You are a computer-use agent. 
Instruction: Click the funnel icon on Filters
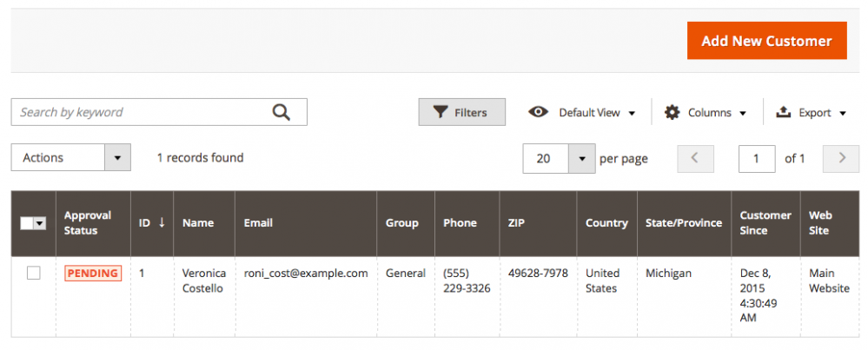440,113
